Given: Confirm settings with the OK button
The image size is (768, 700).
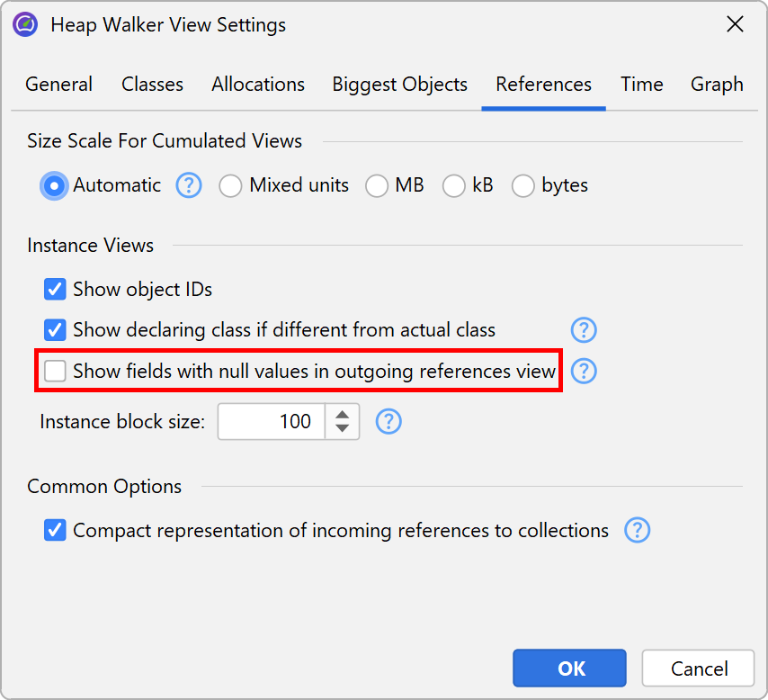Looking at the screenshot, I should pos(569,669).
